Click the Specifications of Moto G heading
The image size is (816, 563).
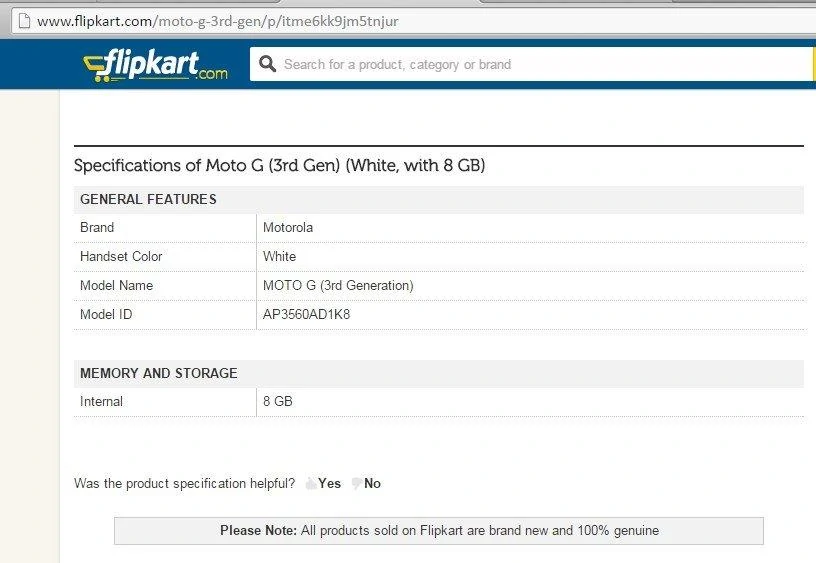pos(279,165)
